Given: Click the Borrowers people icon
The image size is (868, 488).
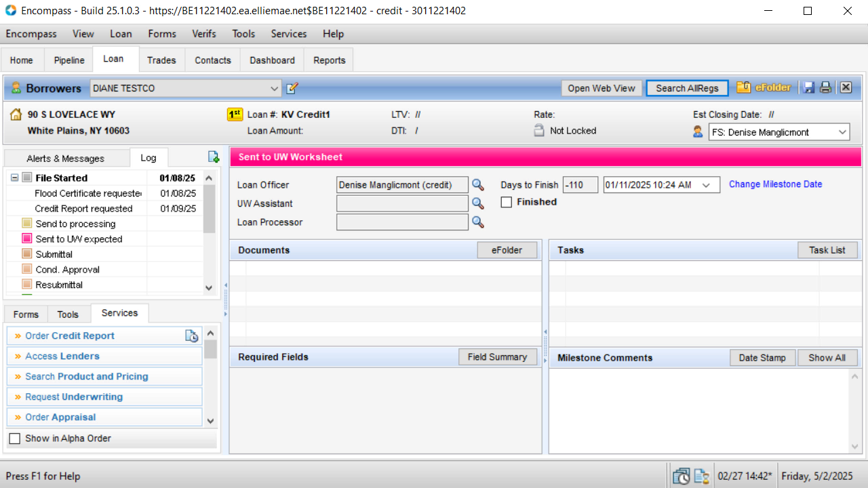Looking at the screenshot, I should click(x=16, y=88).
